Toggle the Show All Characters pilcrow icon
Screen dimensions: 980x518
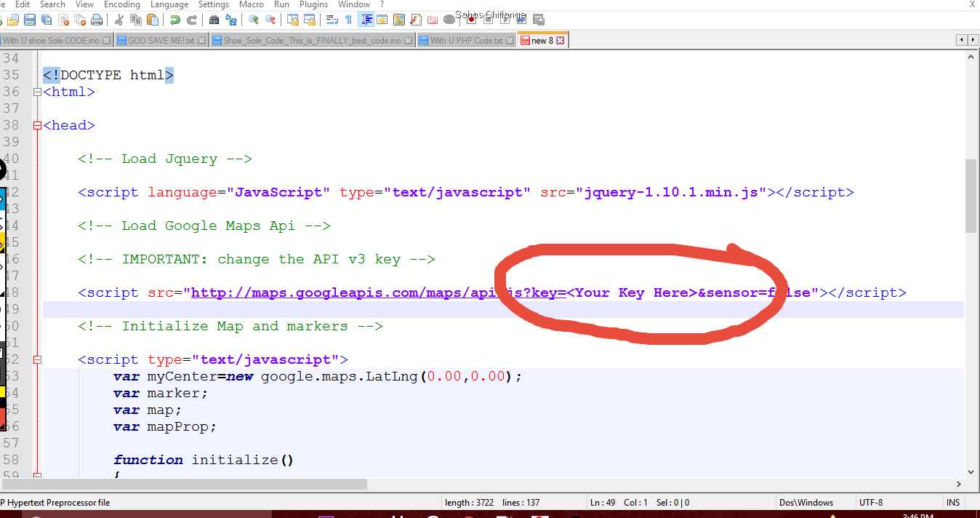pyautogui.click(x=348, y=20)
